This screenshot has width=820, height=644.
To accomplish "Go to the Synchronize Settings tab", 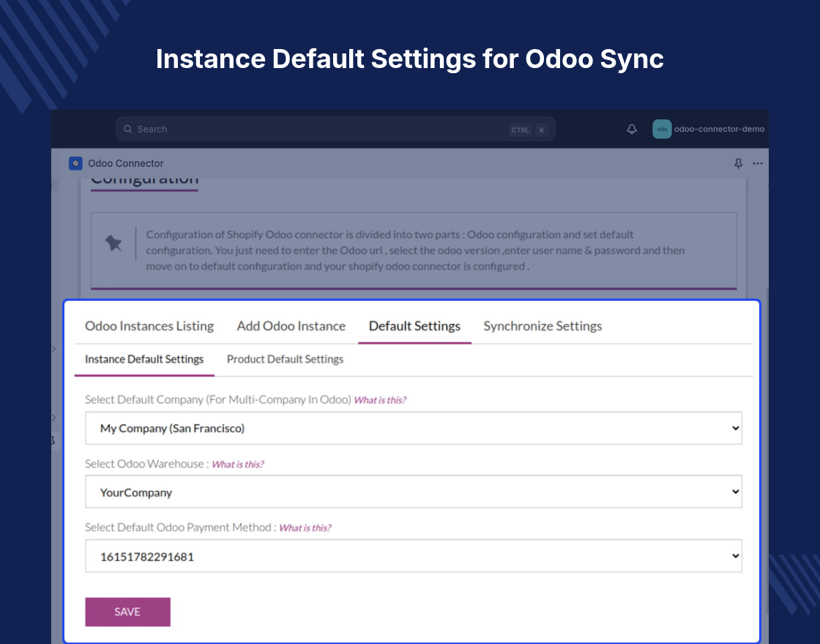I will [543, 326].
